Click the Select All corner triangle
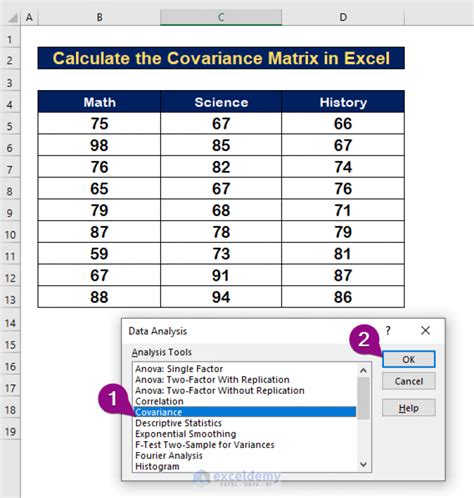 (x=13, y=18)
